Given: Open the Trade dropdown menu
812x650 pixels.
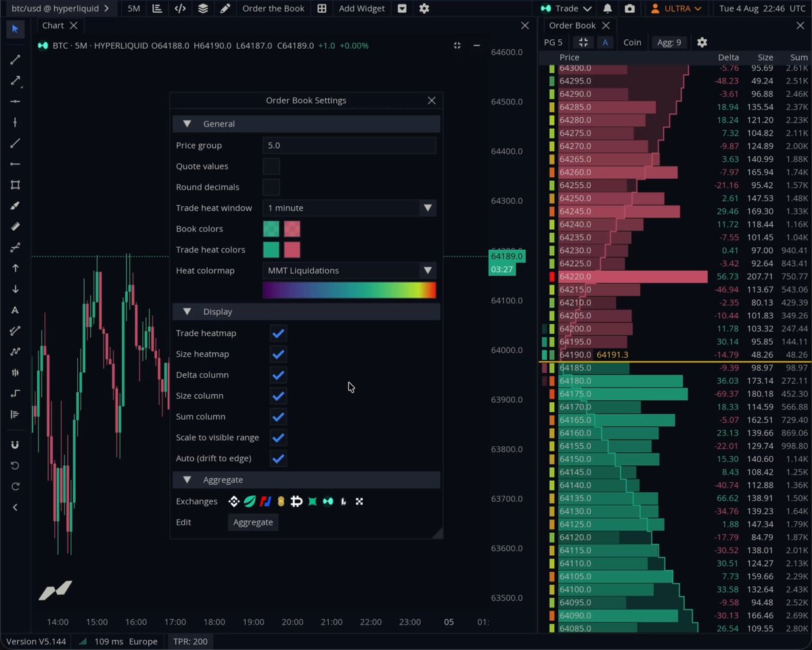Looking at the screenshot, I should pos(566,9).
